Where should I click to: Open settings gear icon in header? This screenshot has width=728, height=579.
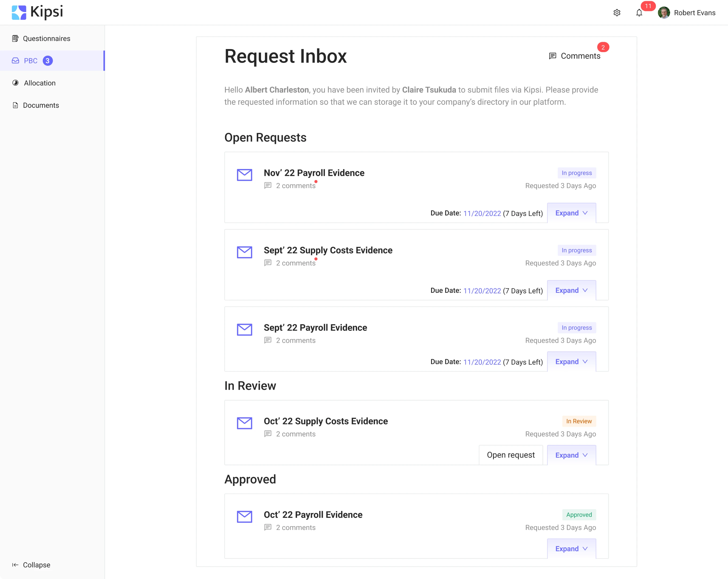[617, 13]
